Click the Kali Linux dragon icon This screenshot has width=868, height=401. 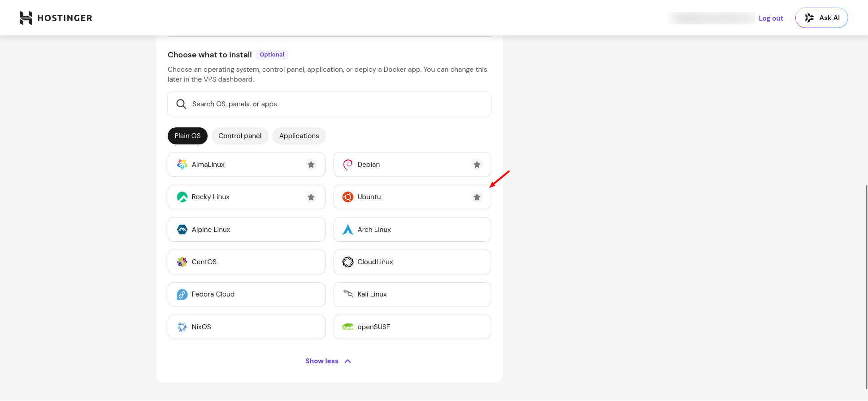[x=348, y=294]
